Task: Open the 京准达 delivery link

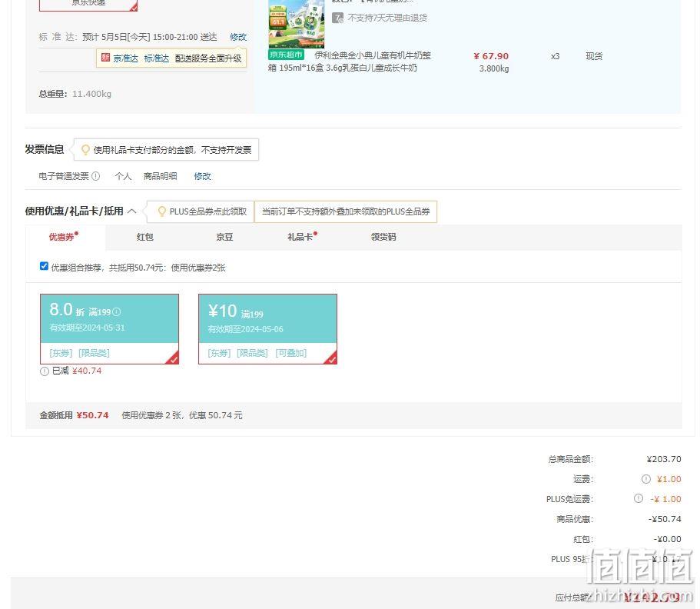Action: [125, 58]
